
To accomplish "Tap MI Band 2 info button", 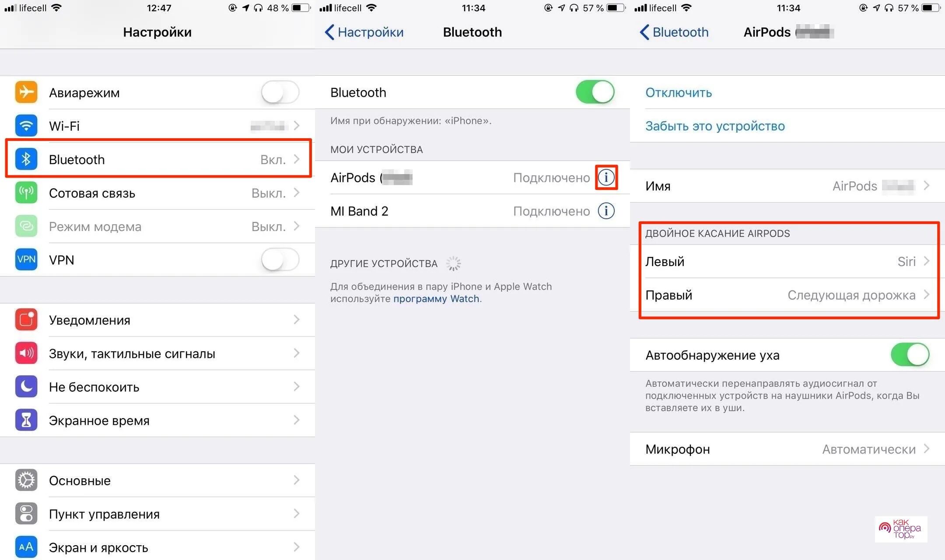I will pyautogui.click(x=605, y=211).
